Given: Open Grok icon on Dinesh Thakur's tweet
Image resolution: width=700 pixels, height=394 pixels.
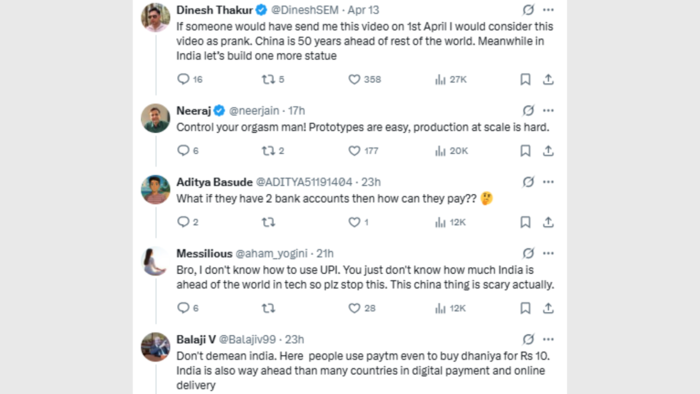Looking at the screenshot, I should (x=528, y=10).
